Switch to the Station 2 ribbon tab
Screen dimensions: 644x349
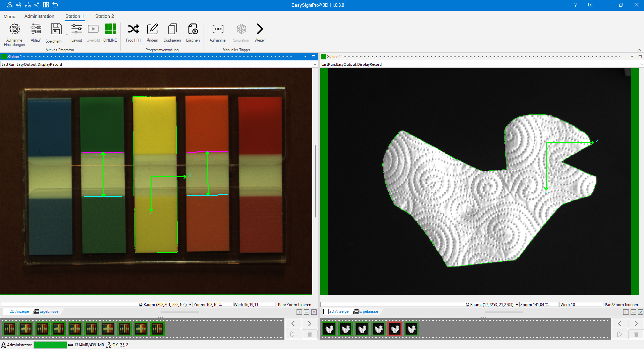click(104, 16)
